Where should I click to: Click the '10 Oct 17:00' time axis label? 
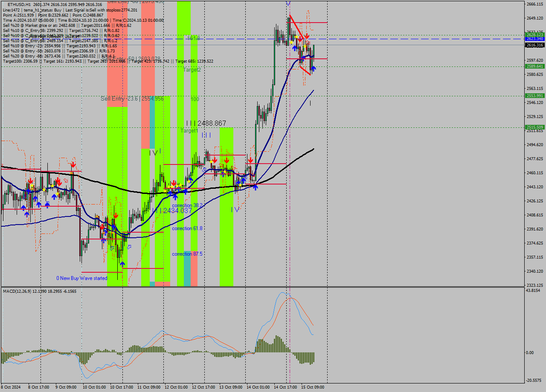[122, 387]
